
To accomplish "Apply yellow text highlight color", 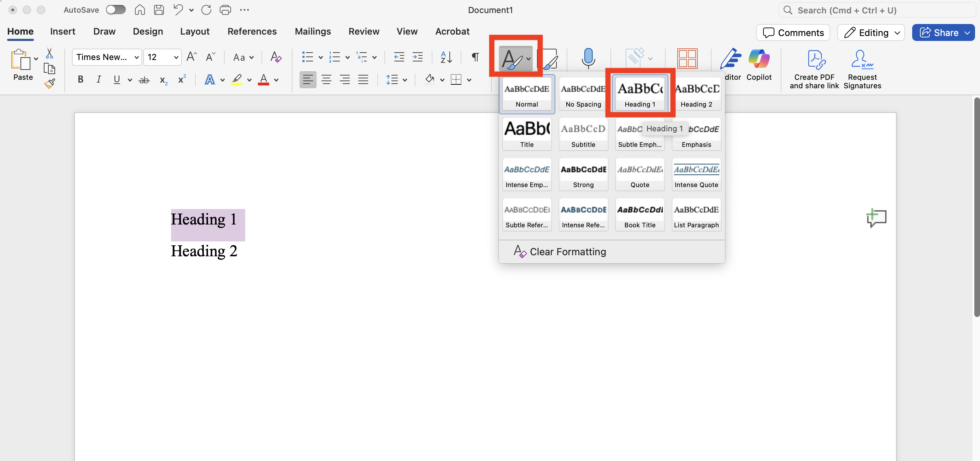I will [x=237, y=80].
